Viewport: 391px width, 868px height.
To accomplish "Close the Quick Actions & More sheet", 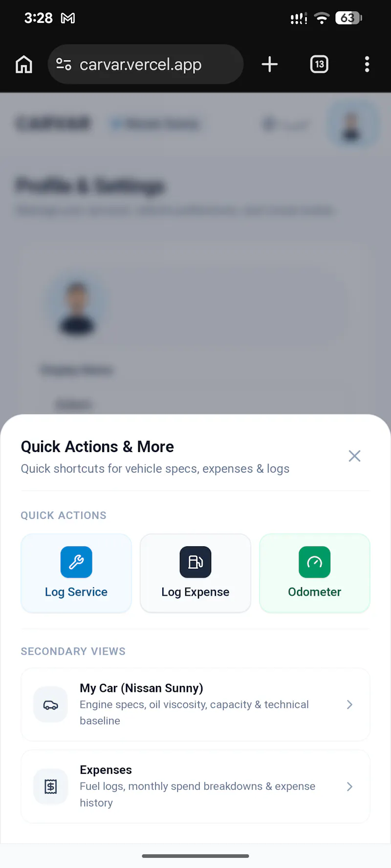I will (354, 456).
